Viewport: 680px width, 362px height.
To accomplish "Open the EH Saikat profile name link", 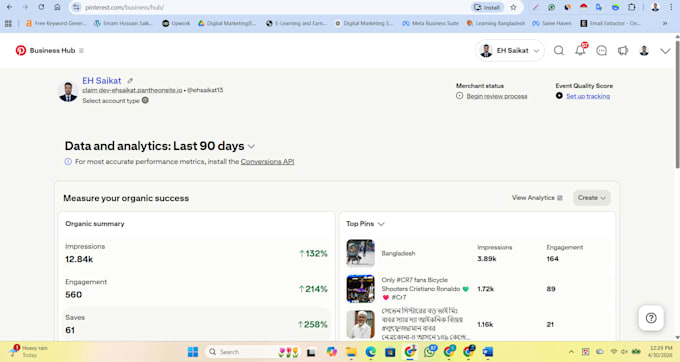I will (102, 81).
